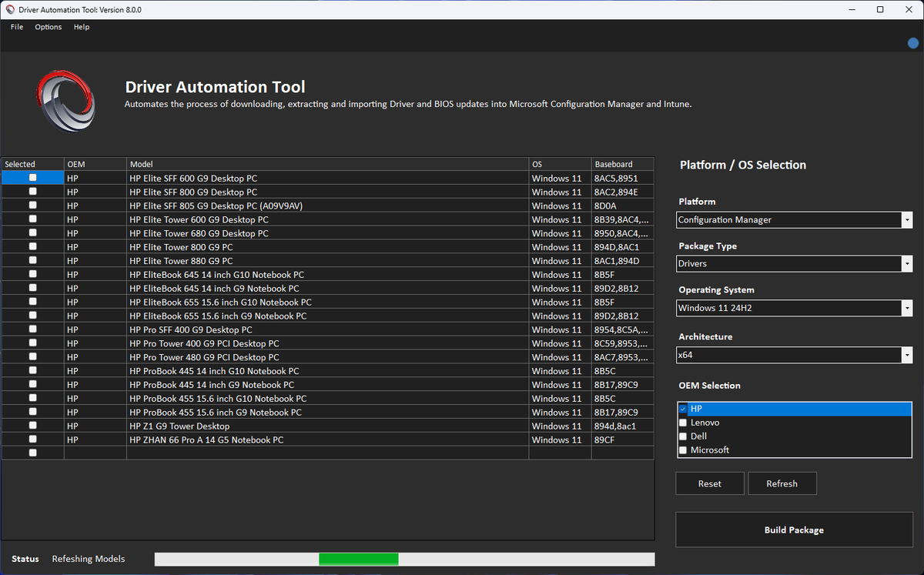
Task: Click HP Pro Tower 480 G9 PCI Desktop PC
Action: pyautogui.click(x=204, y=357)
